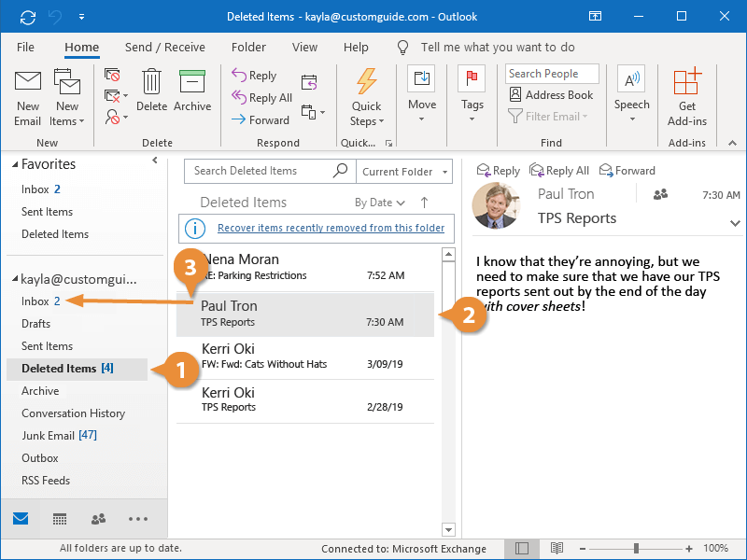This screenshot has height=560, width=747.
Task: Open the Move menu
Action: tap(422, 93)
